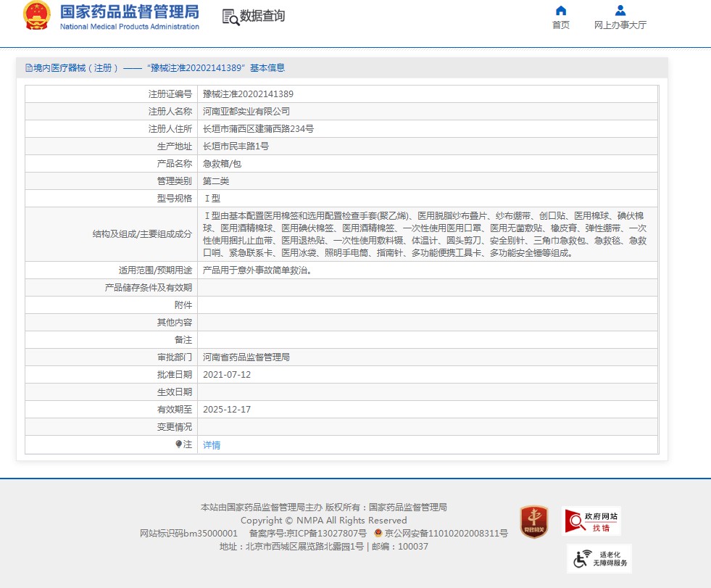Select registration number 豫械注准20202141389 value
Image resolution: width=711 pixels, height=588 pixels.
coord(248,94)
